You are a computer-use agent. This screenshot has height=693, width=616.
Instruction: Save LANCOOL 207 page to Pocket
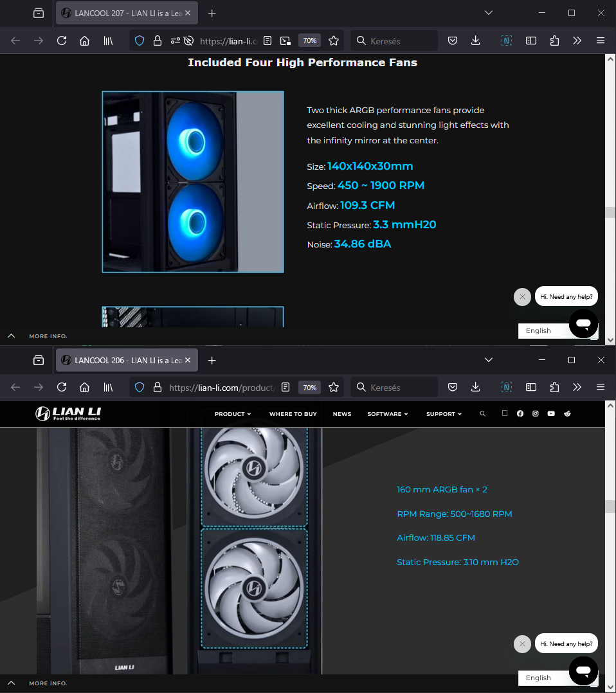point(453,40)
